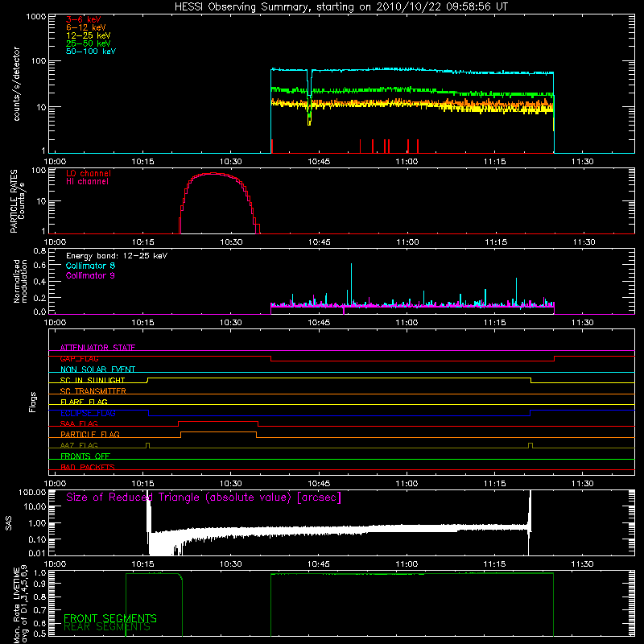Select the 3-6 keV legend label
This screenshot has width=644, height=644.
click(84, 19)
